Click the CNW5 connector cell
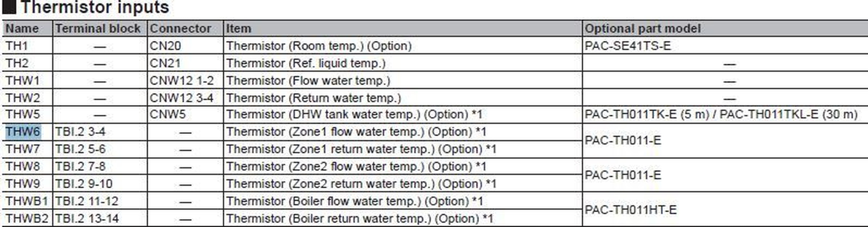Viewport: 868px width, 227px height. [x=168, y=114]
